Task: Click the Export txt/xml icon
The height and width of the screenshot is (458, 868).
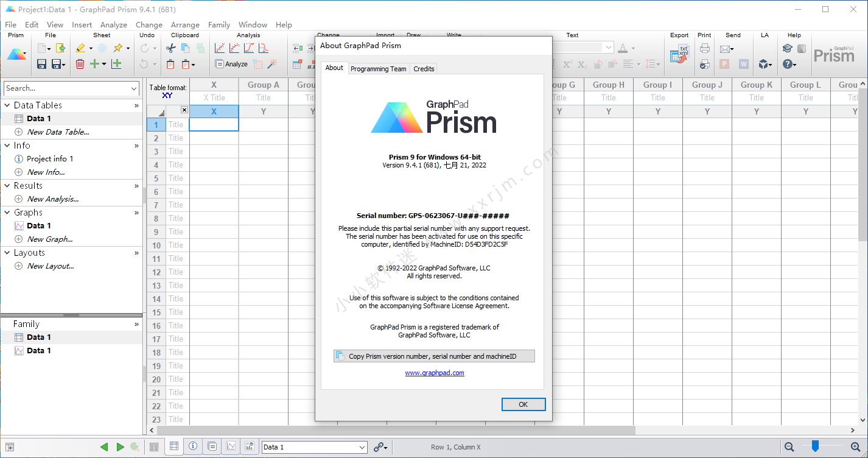Action: coord(679,55)
